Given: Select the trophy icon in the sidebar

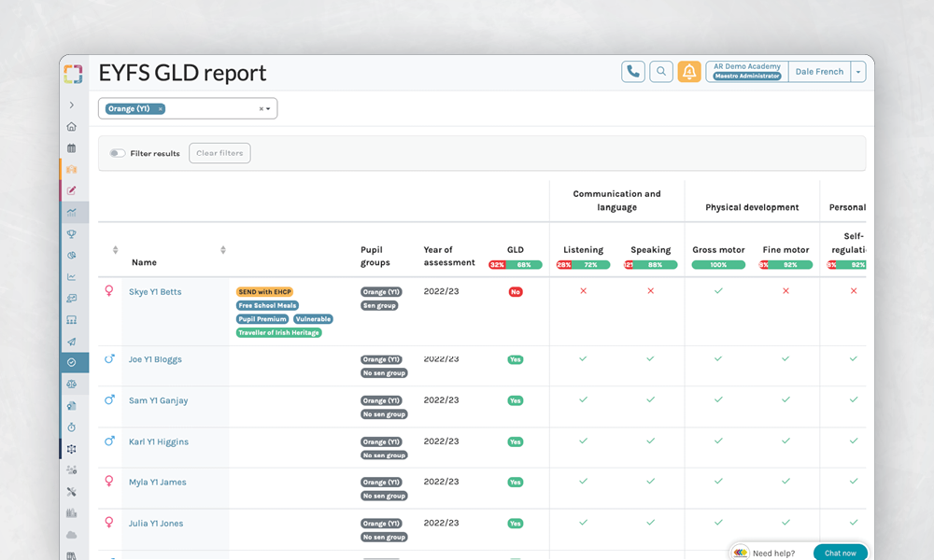Looking at the screenshot, I should coord(72,234).
